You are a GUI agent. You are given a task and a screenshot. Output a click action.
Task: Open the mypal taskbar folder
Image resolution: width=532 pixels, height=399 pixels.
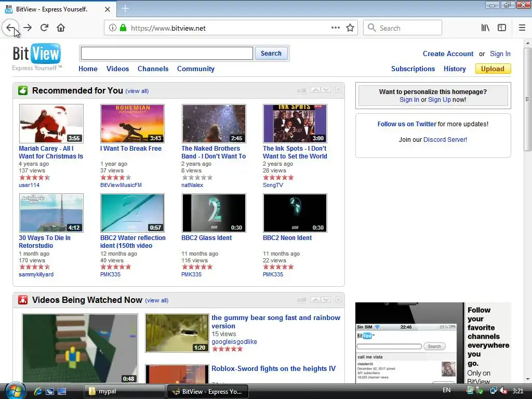[x=125, y=391]
